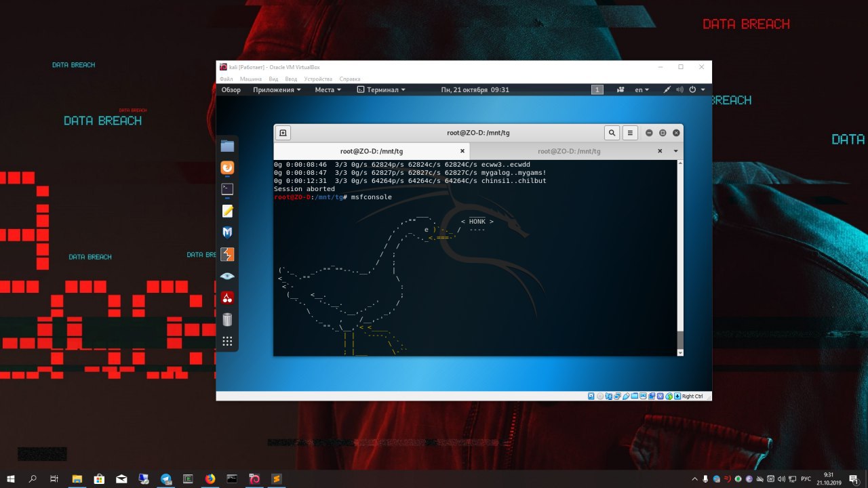Open Microsoft Store from taskbar
Image resolution: width=868 pixels, height=488 pixels.
[x=99, y=479]
